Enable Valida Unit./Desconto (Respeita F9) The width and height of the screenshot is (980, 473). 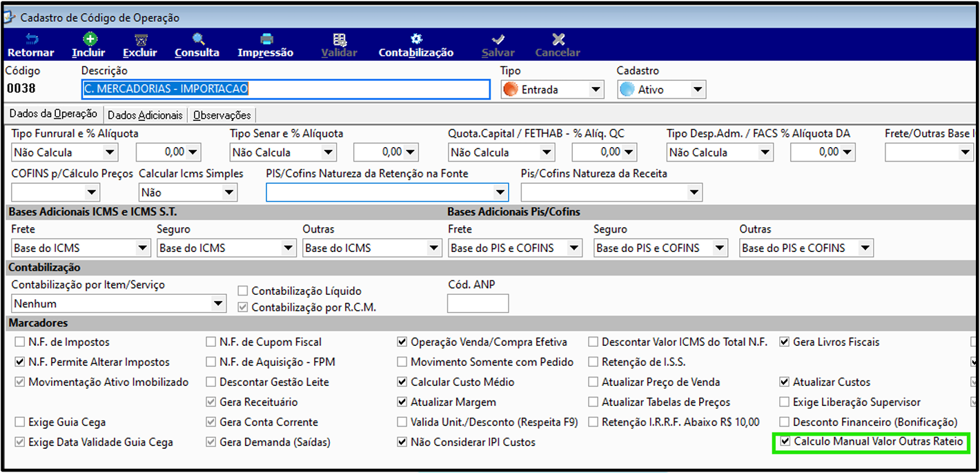402,422
